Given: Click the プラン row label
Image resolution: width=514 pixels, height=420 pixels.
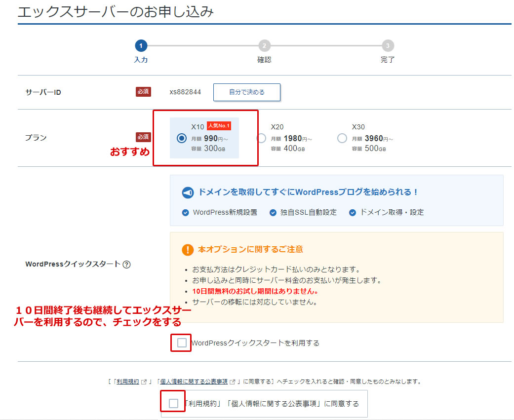Looking at the screenshot, I should coord(36,138).
